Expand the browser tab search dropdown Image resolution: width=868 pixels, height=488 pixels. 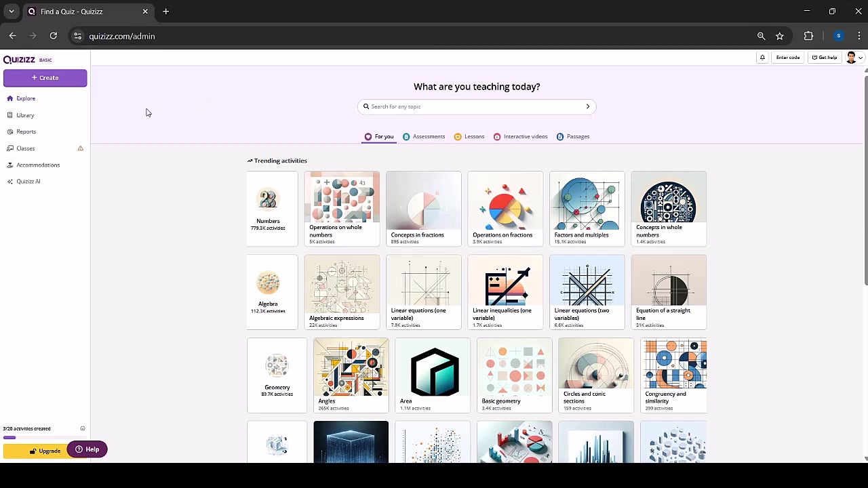(12, 12)
